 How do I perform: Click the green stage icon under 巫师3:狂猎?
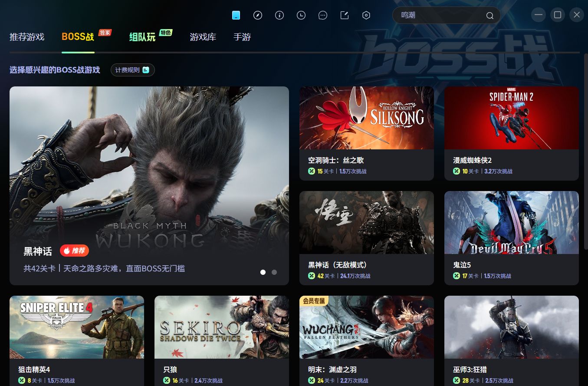click(x=457, y=380)
